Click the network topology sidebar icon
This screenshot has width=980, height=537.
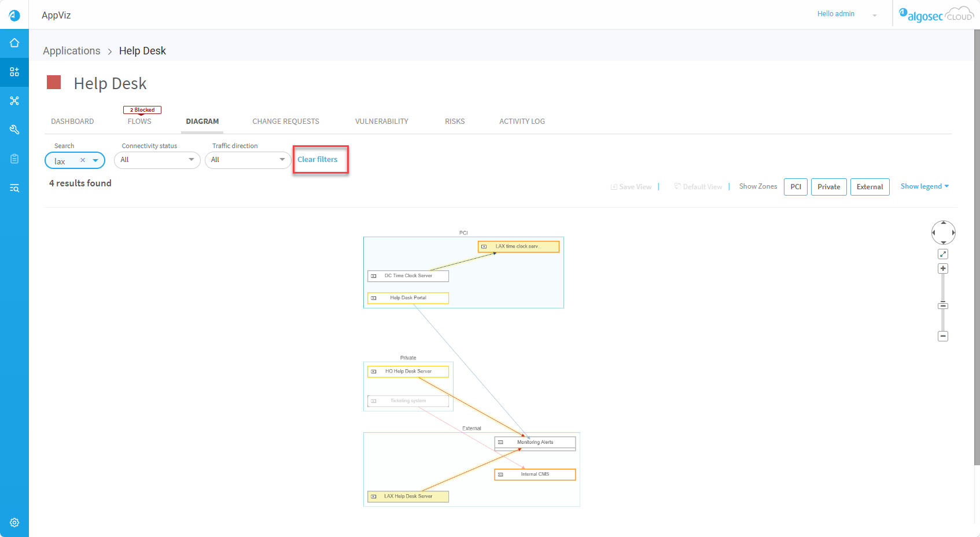(x=14, y=101)
